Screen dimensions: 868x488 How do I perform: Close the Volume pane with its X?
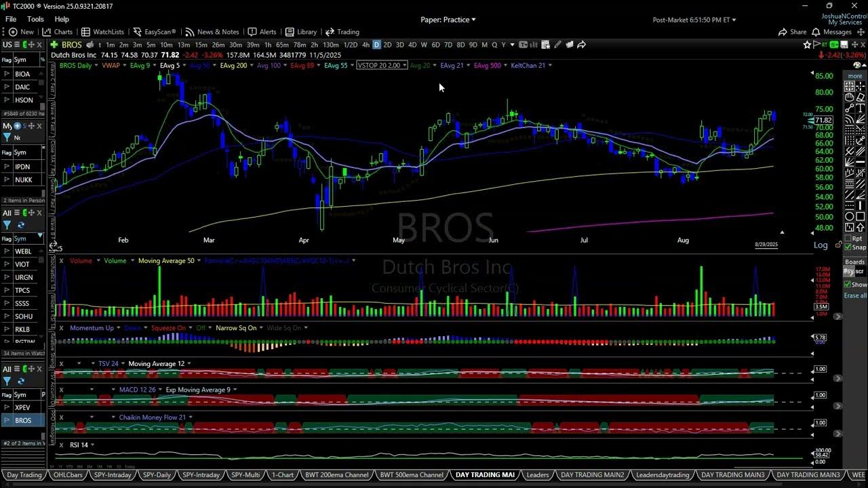(61, 260)
